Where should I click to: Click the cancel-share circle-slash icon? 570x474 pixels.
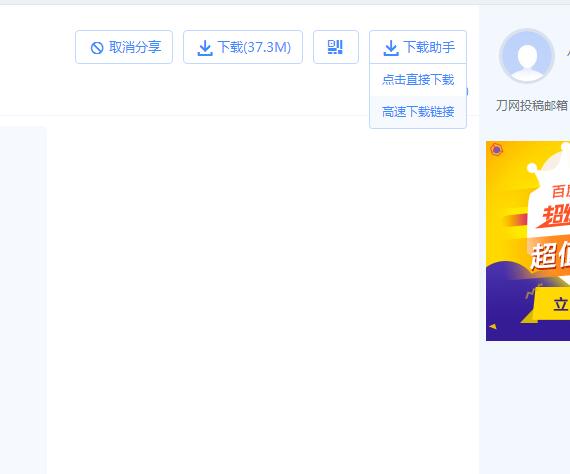tap(97, 48)
